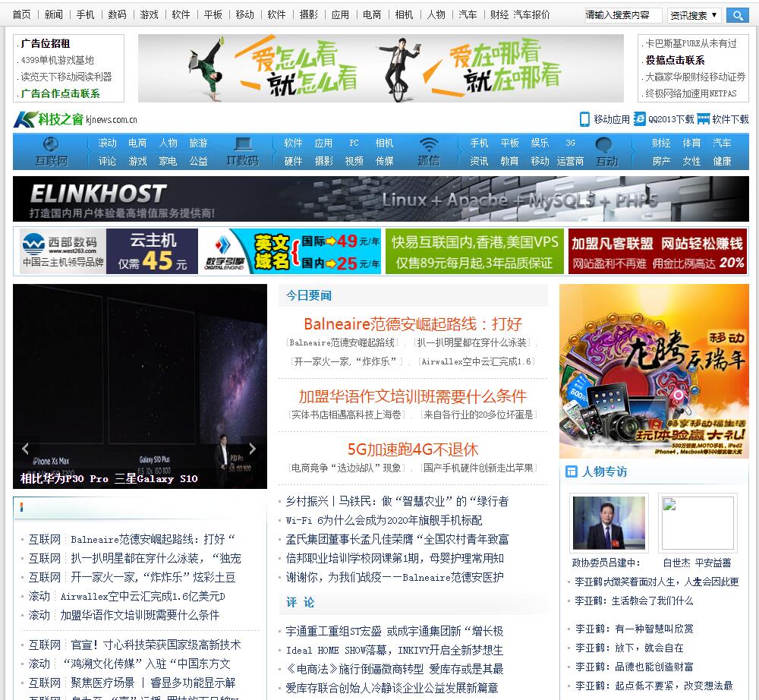
Task: Open the IT数码 laptop section icon
Action: tap(243, 143)
